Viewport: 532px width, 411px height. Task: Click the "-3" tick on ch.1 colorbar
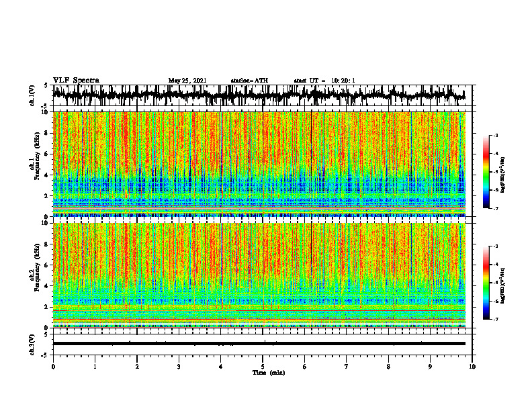click(x=496, y=136)
